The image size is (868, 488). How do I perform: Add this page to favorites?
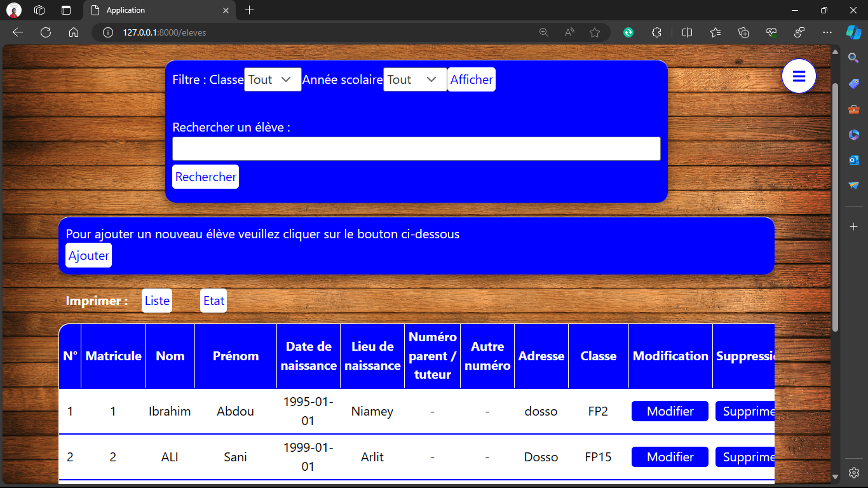click(x=595, y=32)
